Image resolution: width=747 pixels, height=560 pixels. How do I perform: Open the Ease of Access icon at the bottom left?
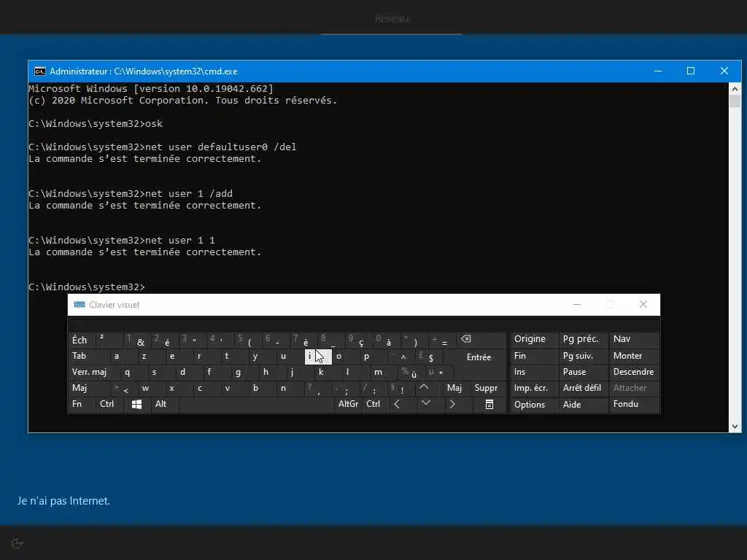click(18, 542)
